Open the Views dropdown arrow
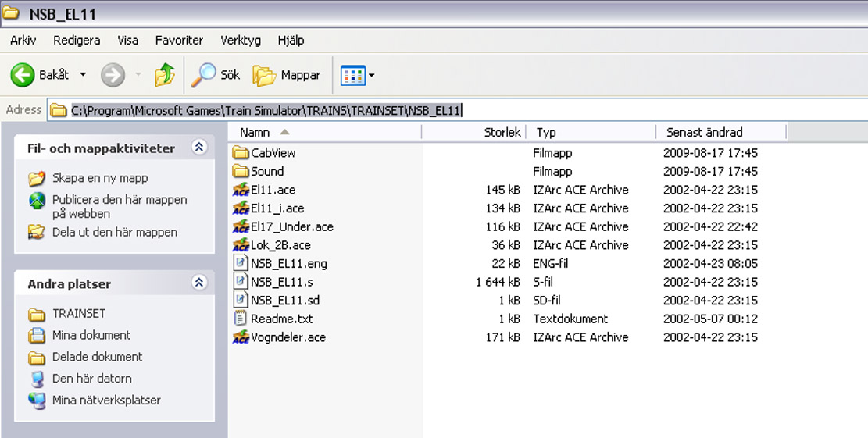The height and width of the screenshot is (438, 868). point(371,75)
